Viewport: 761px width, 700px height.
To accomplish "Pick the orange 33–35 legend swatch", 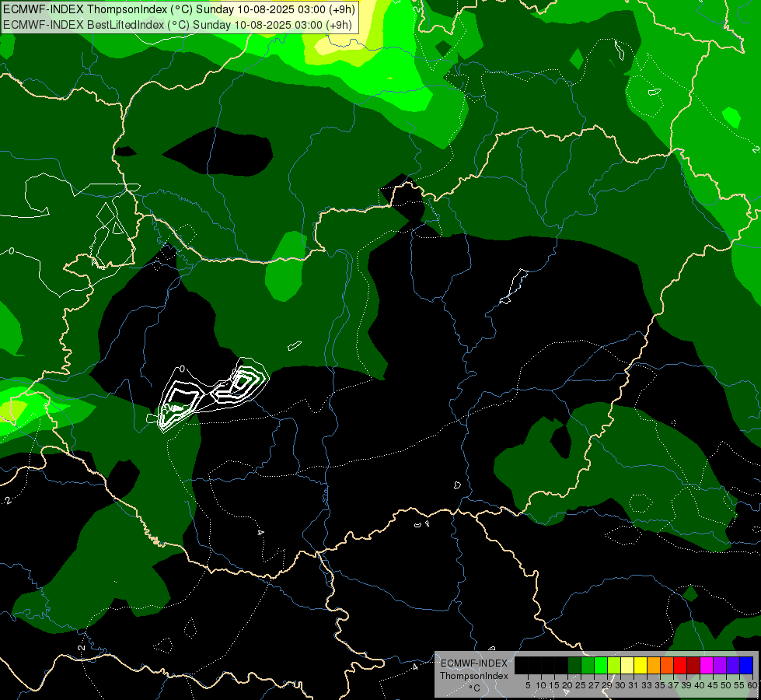I will (x=654, y=665).
